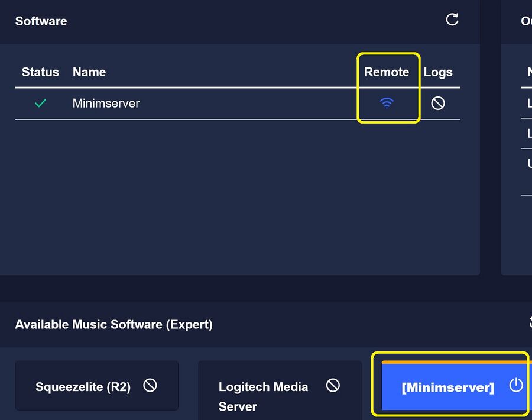Click the Name column header

point(89,72)
